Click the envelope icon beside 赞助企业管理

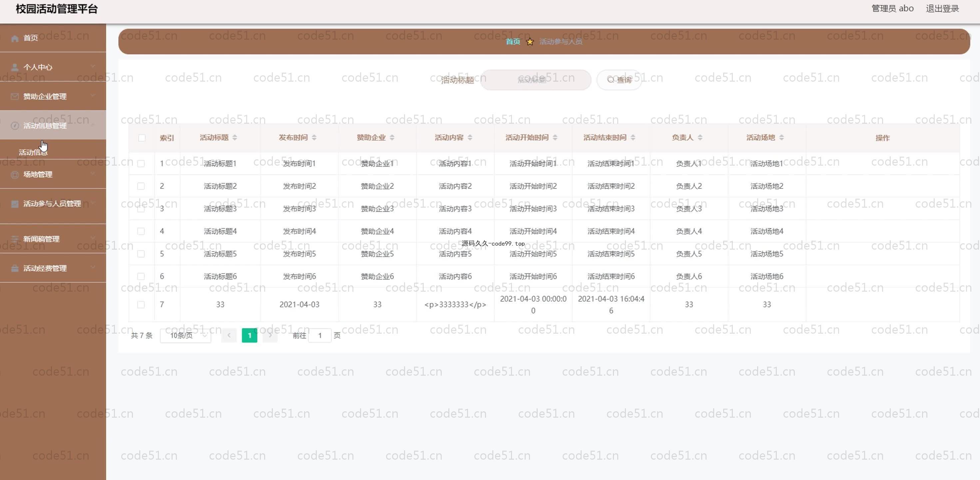click(15, 97)
